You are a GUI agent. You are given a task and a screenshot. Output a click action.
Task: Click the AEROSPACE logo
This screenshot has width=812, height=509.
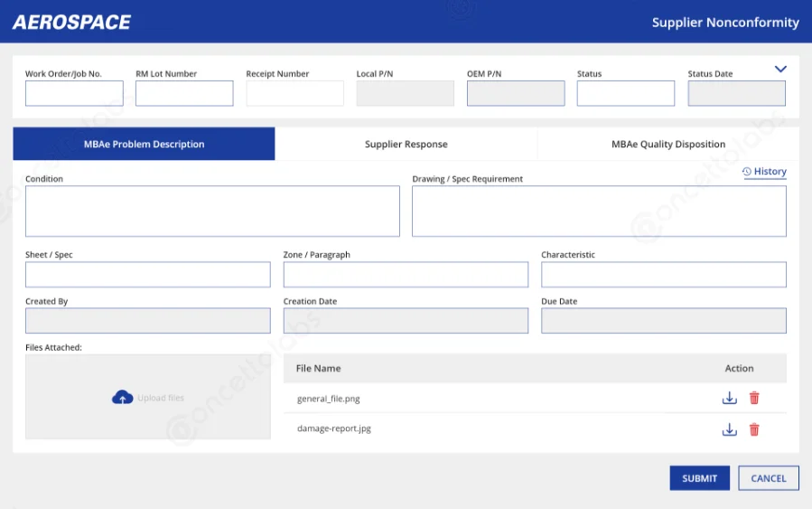(71, 22)
